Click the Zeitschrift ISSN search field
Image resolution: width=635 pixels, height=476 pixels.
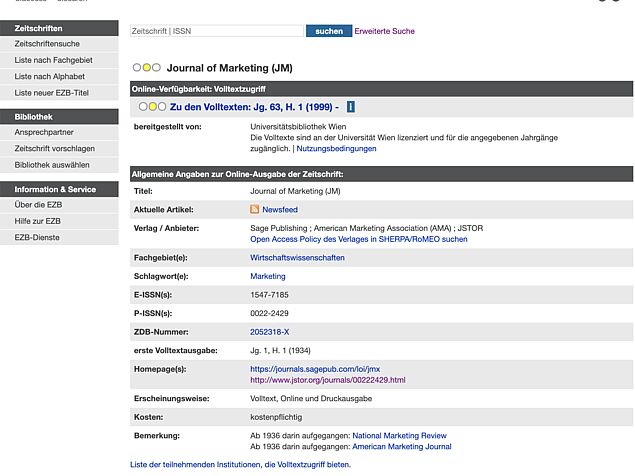(x=217, y=31)
